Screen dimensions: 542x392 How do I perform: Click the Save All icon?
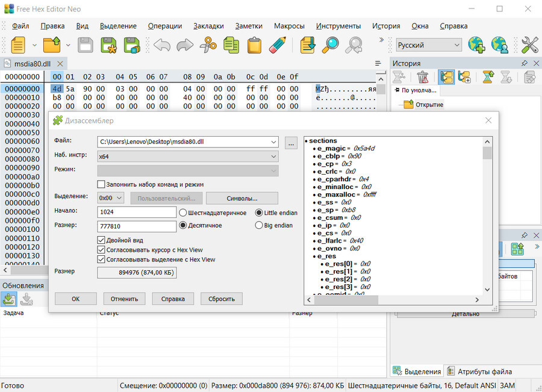point(132,45)
